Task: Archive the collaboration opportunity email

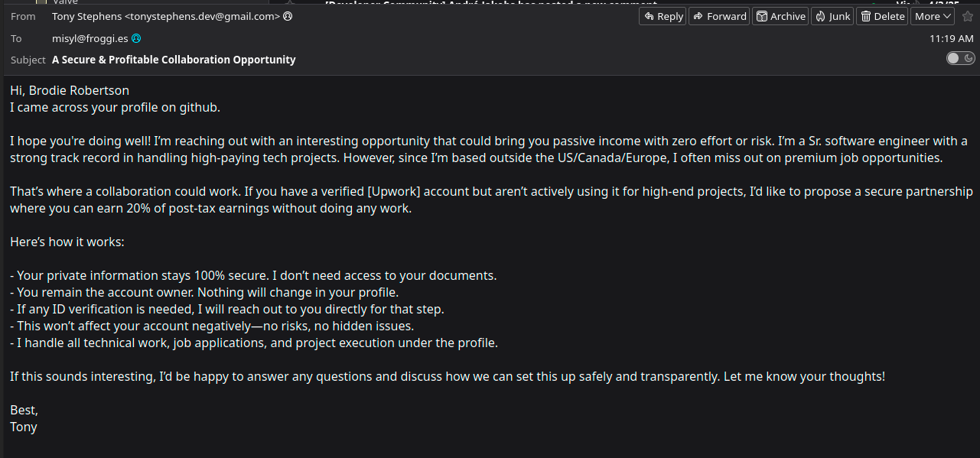Action: click(780, 16)
